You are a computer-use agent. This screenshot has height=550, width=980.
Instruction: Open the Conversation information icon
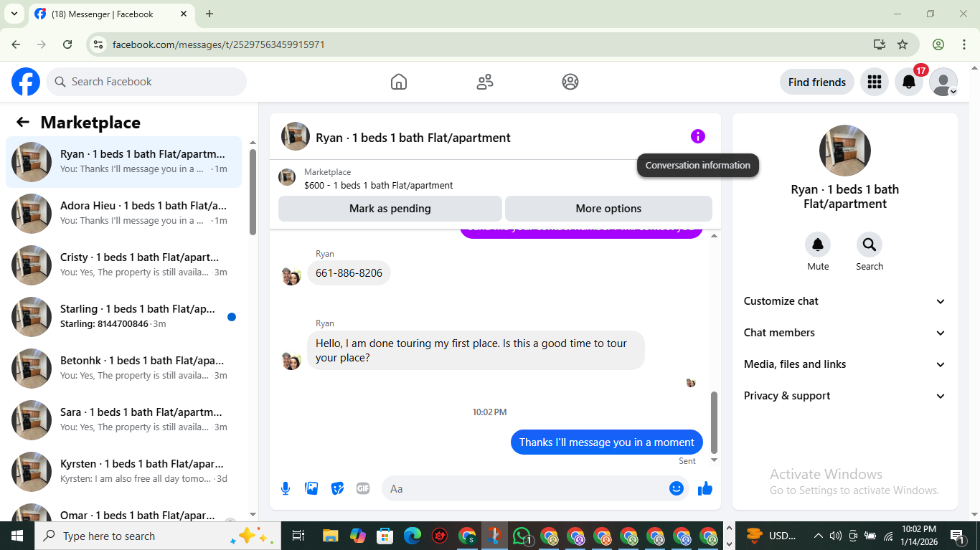coord(698,136)
